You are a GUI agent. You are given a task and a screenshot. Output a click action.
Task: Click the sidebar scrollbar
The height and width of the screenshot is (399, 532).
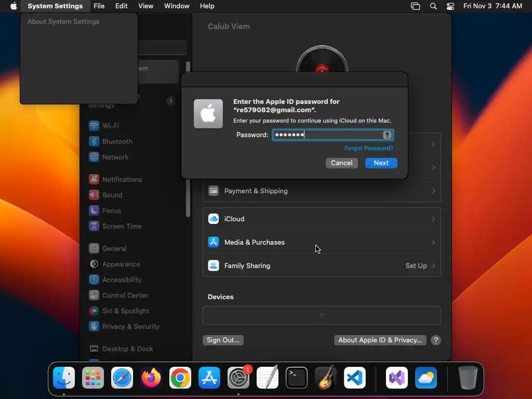(x=188, y=139)
